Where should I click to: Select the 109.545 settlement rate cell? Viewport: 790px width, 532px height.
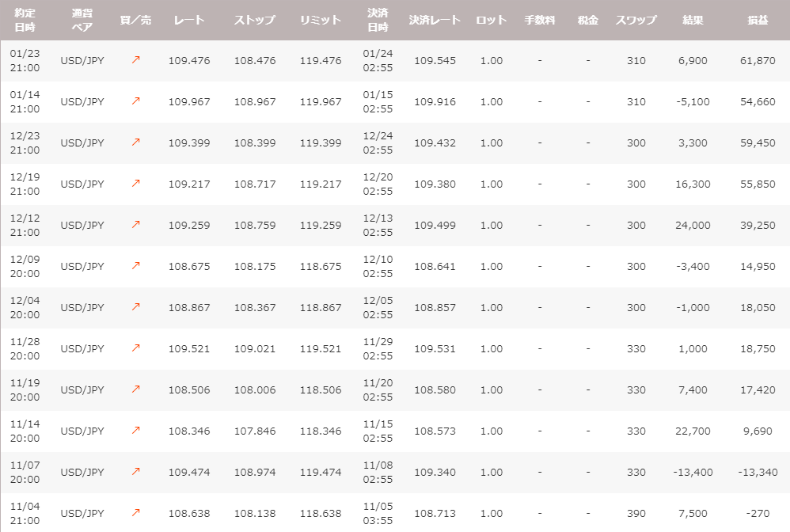tap(435, 60)
